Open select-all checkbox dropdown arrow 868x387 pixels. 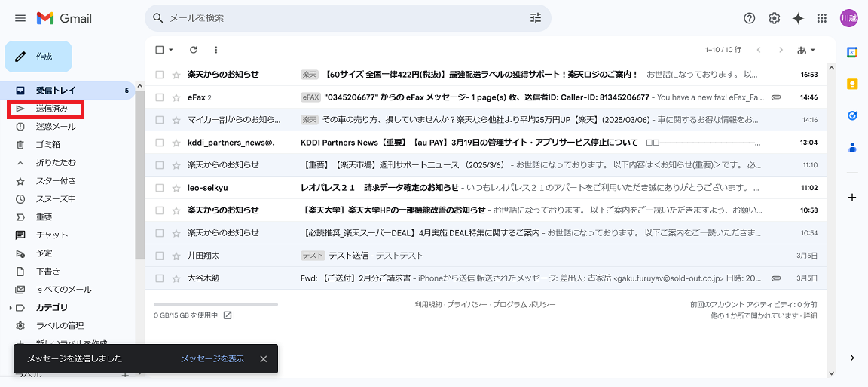tap(171, 50)
